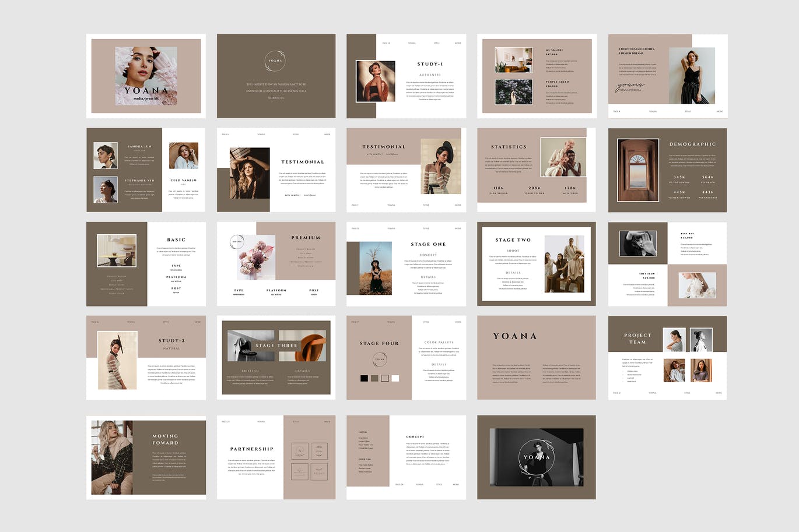Pick the black swatch on the Stage Four slide
799x532 pixels.
(365, 378)
